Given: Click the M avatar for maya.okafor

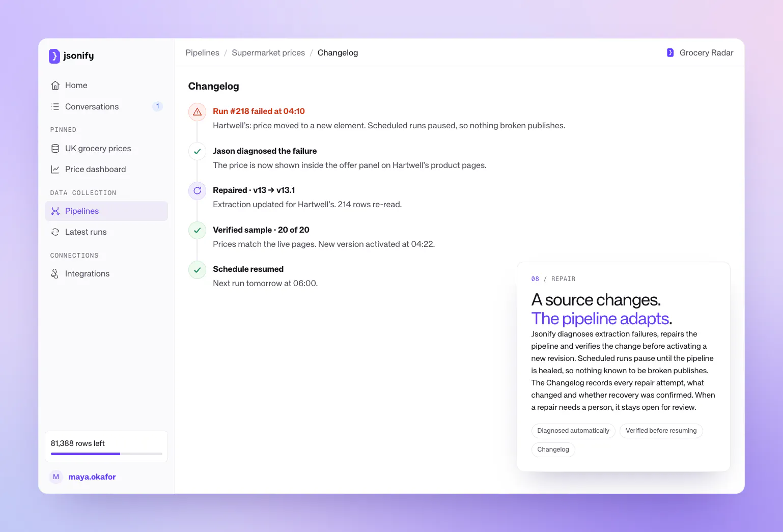Looking at the screenshot, I should 56,477.
